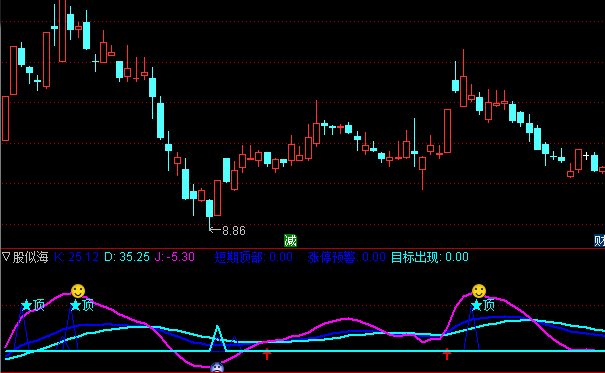Click the 股似海 indicator name

click(30, 257)
